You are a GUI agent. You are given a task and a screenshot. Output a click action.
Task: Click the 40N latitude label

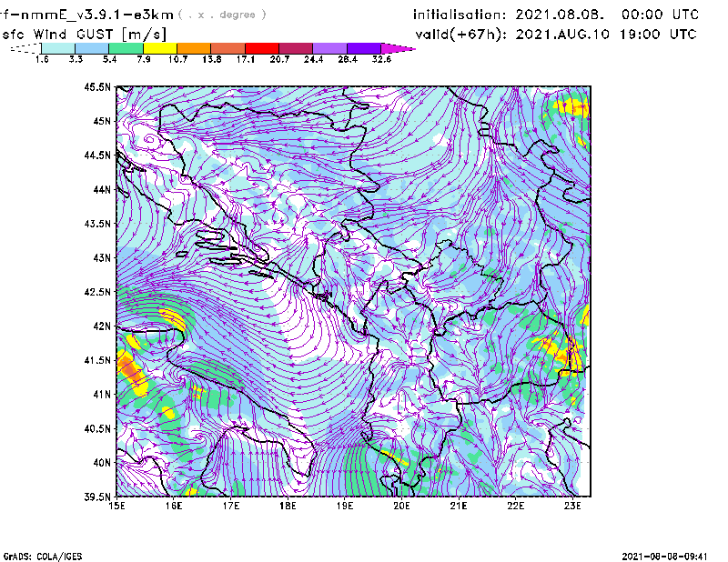coord(102,463)
